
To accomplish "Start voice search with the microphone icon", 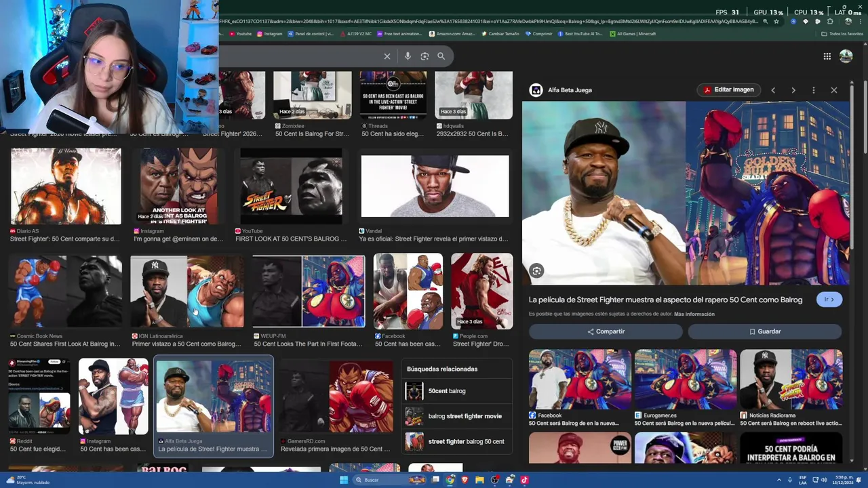I will 408,56.
